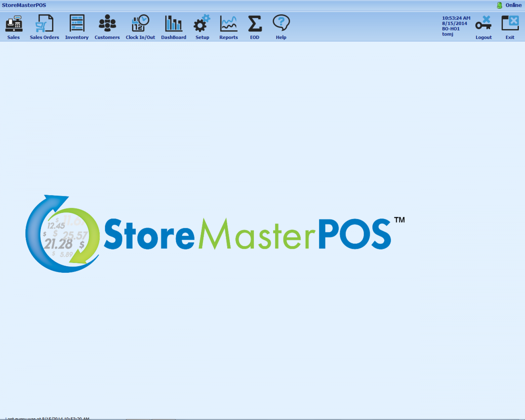The height and width of the screenshot is (420, 525).
Task: Open the Reports graph icon
Action: click(x=228, y=23)
